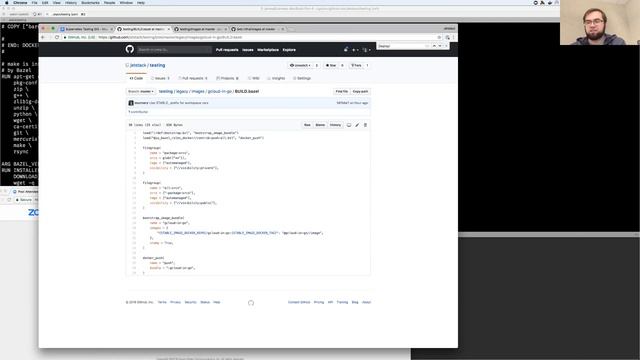Focus the GitHub search field

point(174,50)
